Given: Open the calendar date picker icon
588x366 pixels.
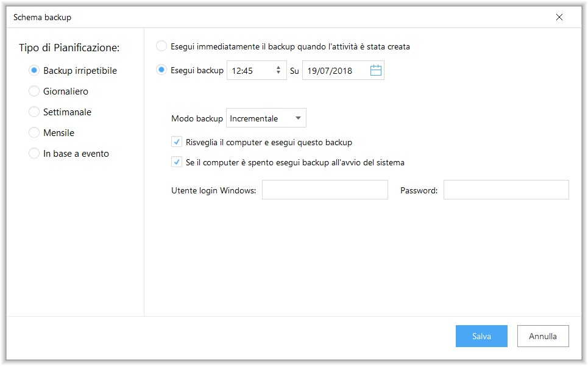Looking at the screenshot, I should coord(377,70).
